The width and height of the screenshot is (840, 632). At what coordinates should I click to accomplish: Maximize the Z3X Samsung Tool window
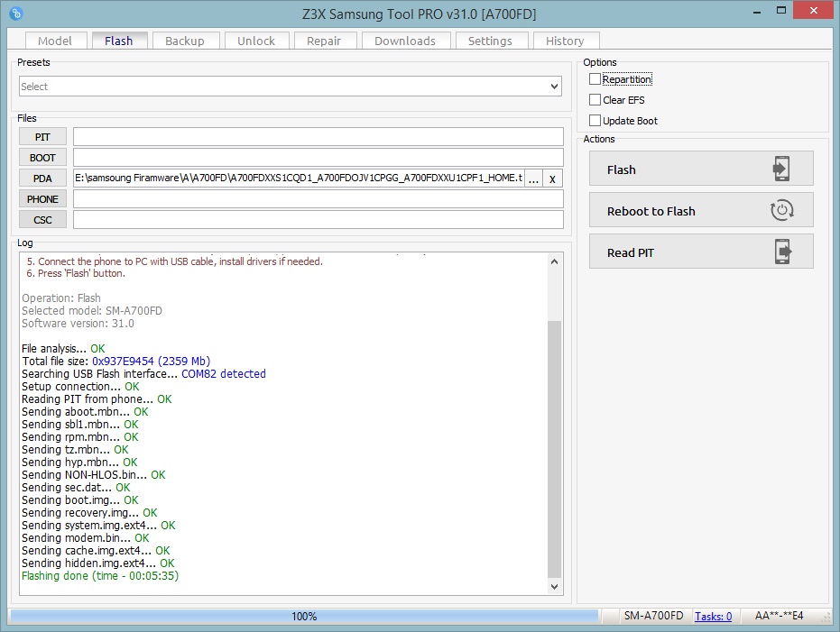(781, 11)
